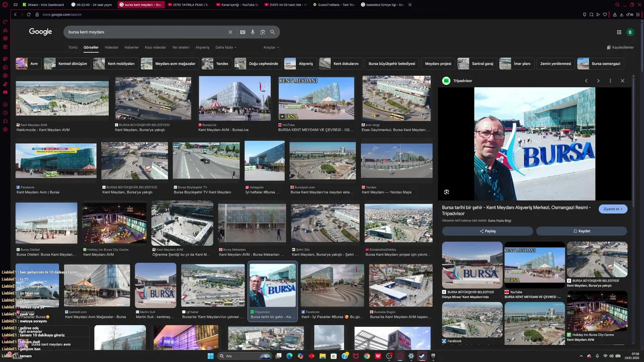
Task: Close the Tripadvisor image preview panel
Action: pyautogui.click(x=622, y=81)
